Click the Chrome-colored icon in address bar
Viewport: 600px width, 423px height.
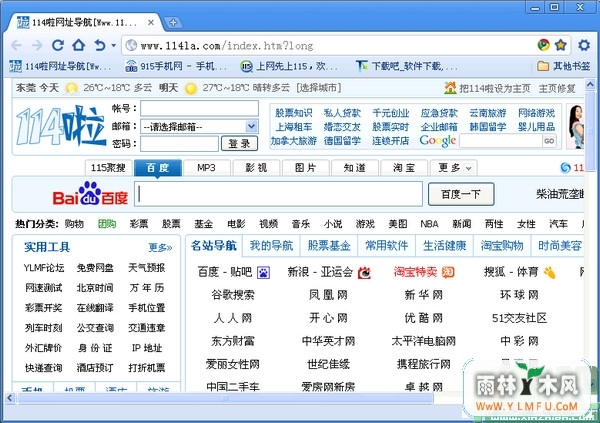[x=543, y=45]
